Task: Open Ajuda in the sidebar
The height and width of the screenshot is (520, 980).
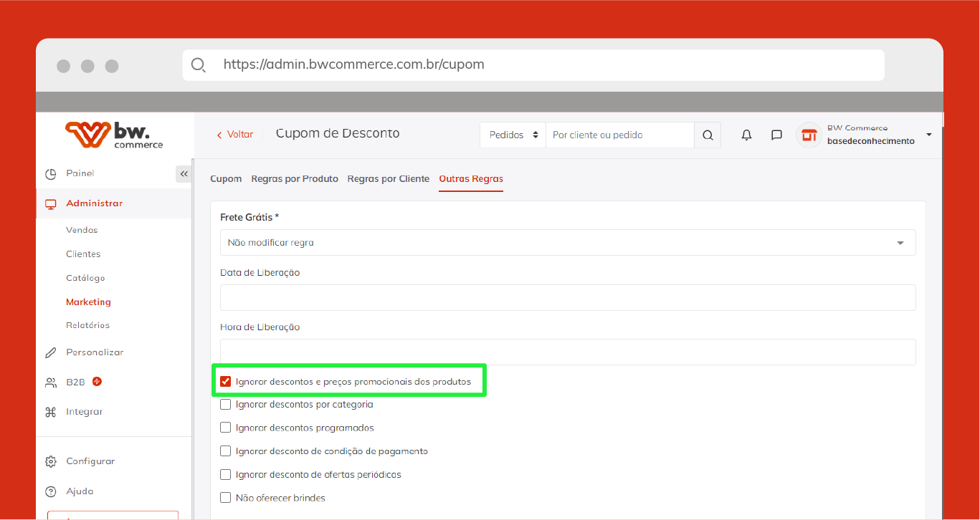Action: [80, 491]
